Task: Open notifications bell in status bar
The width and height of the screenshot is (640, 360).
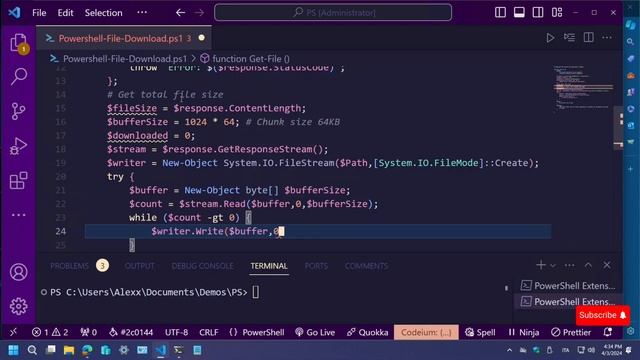Action: [608, 332]
